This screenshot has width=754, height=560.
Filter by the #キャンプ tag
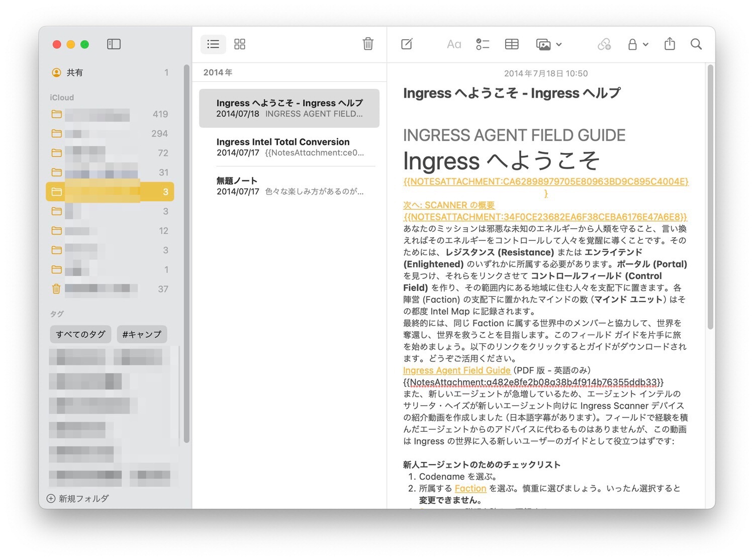142,334
